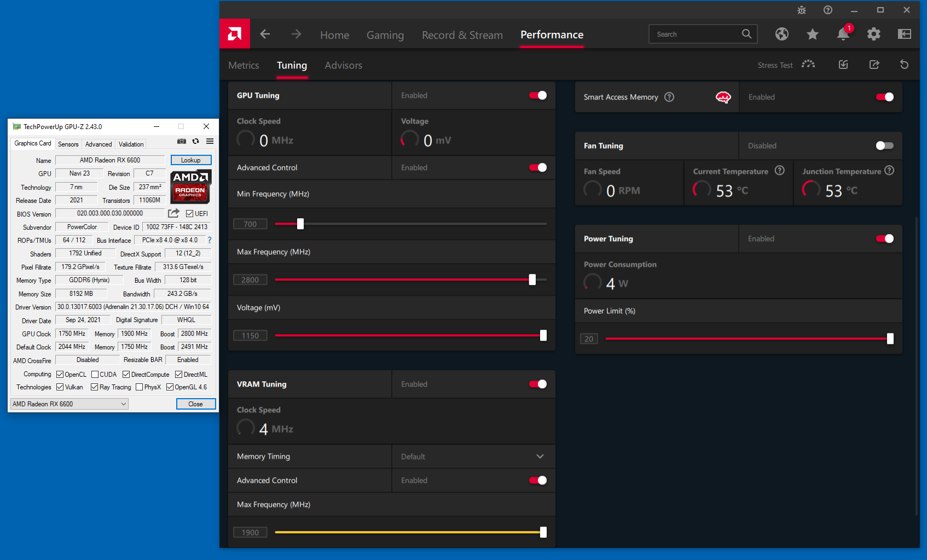Click VRAM Max Frequency 1900 value box
The height and width of the screenshot is (560, 927).
point(250,532)
